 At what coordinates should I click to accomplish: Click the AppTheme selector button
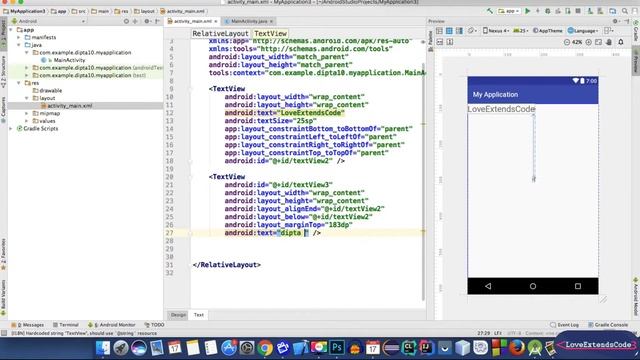click(547, 31)
